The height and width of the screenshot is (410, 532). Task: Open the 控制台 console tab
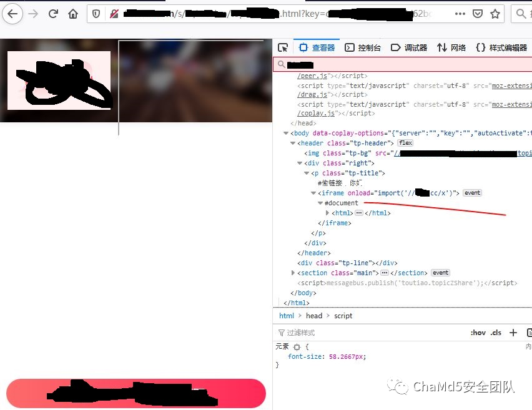coord(363,48)
